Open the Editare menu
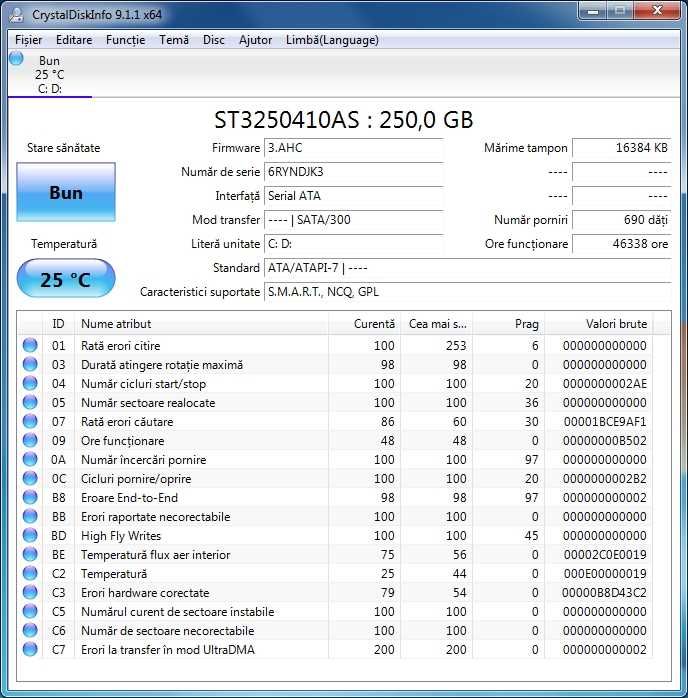This screenshot has height=698, width=688. click(x=74, y=40)
